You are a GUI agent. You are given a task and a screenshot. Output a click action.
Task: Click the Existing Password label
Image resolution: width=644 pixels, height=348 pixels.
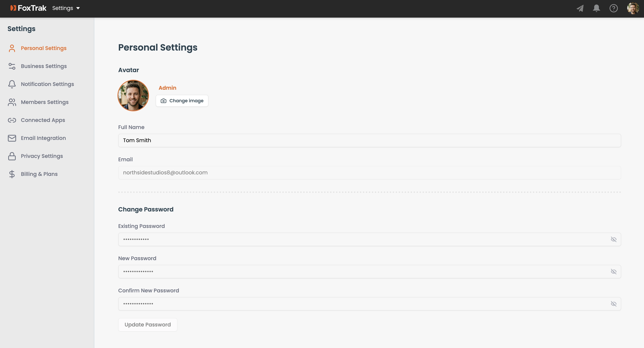pos(141,226)
